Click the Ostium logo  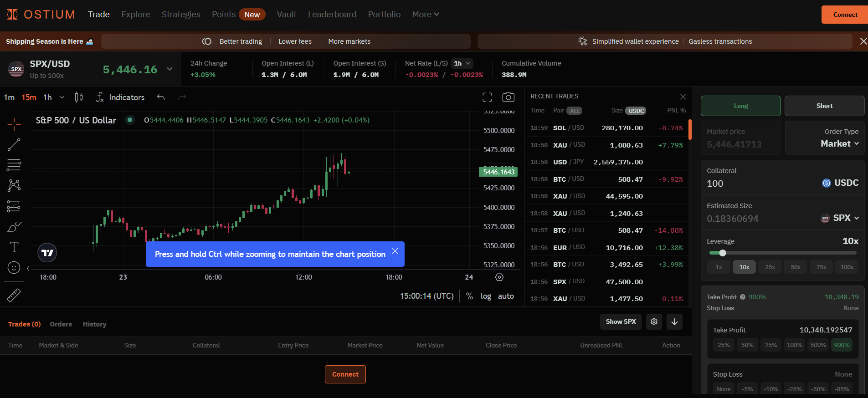pyautogui.click(x=41, y=15)
